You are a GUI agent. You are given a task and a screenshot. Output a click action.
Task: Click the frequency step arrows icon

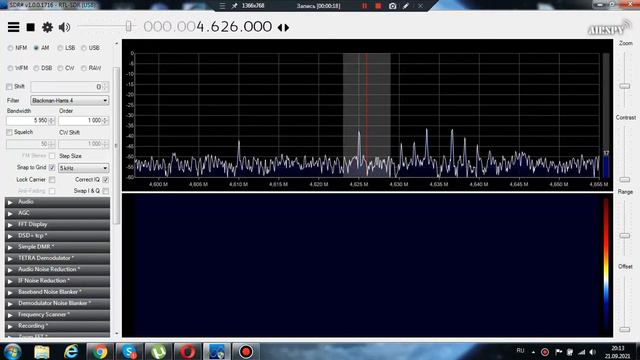(283, 27)
